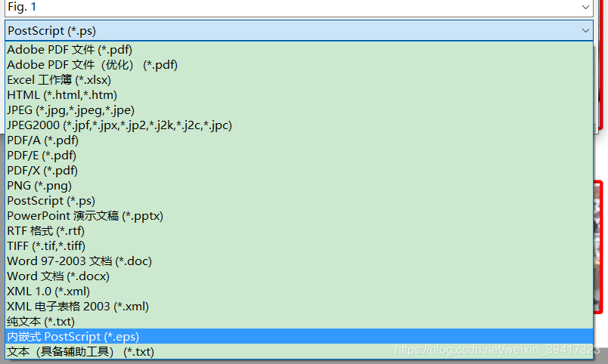Screen dimensions: 608x364
Task: Select PDF/A (*.pdf) format
Action: [x=299, y=140]
